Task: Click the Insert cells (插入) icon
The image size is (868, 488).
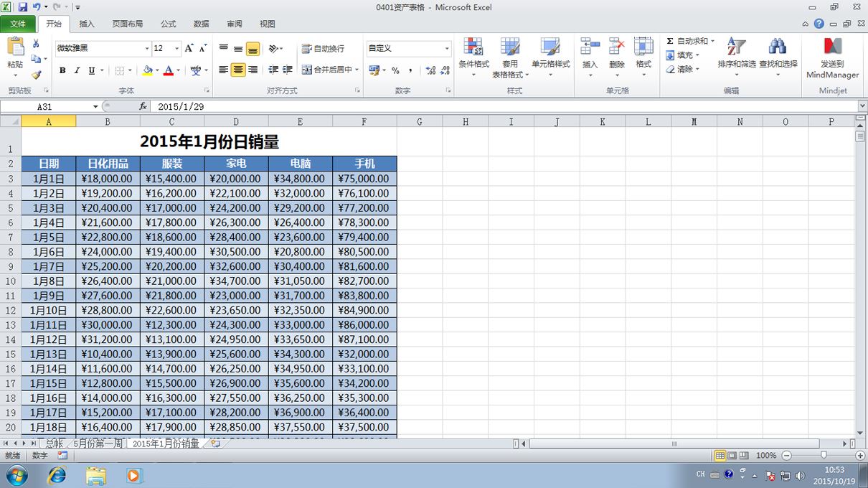Action: (590, 47)
